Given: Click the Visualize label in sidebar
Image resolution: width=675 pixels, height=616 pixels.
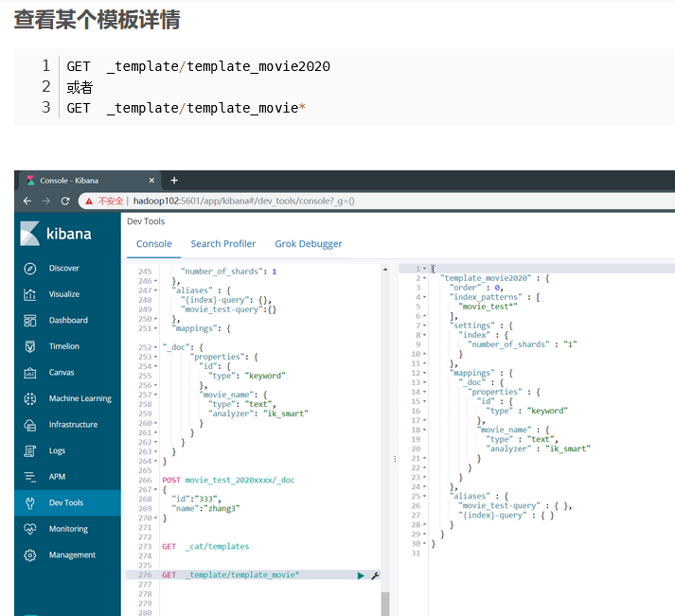Looking at the screenshot, I should coord(64,294).
